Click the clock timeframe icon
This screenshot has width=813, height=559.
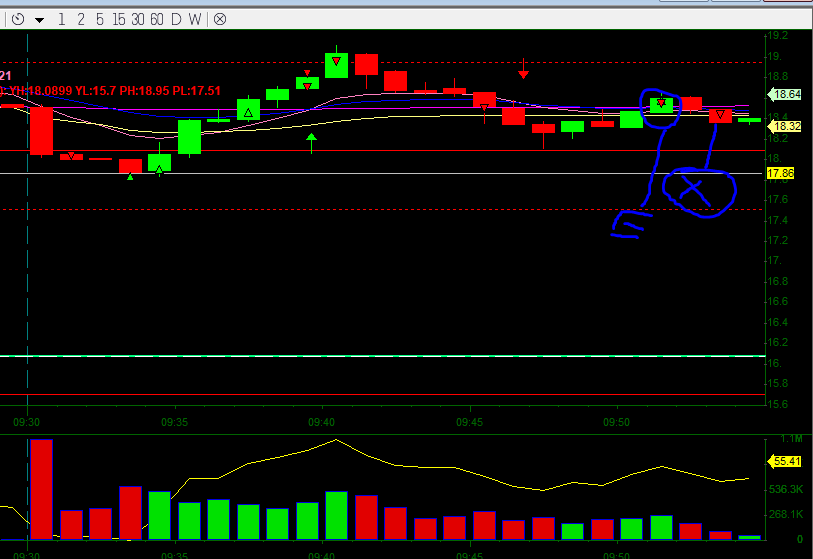[18, 18]
